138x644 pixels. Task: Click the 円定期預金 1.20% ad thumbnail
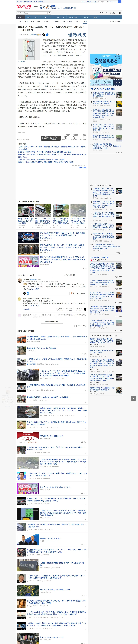point(28,437)
